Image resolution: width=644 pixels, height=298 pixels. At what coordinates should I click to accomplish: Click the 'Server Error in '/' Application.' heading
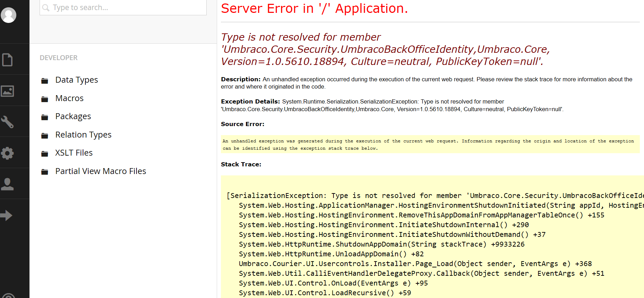click(314, 8)
